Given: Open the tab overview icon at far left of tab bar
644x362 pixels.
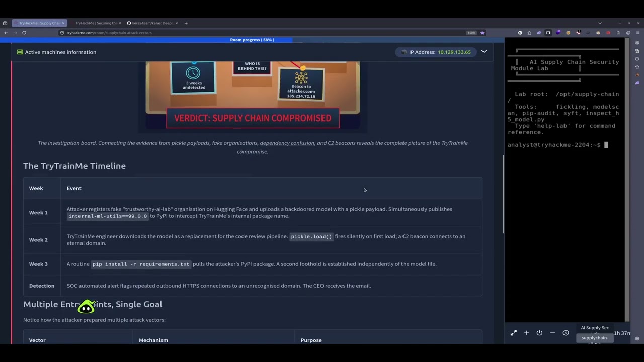Looking at the screenshot, I should coord(5,23).
